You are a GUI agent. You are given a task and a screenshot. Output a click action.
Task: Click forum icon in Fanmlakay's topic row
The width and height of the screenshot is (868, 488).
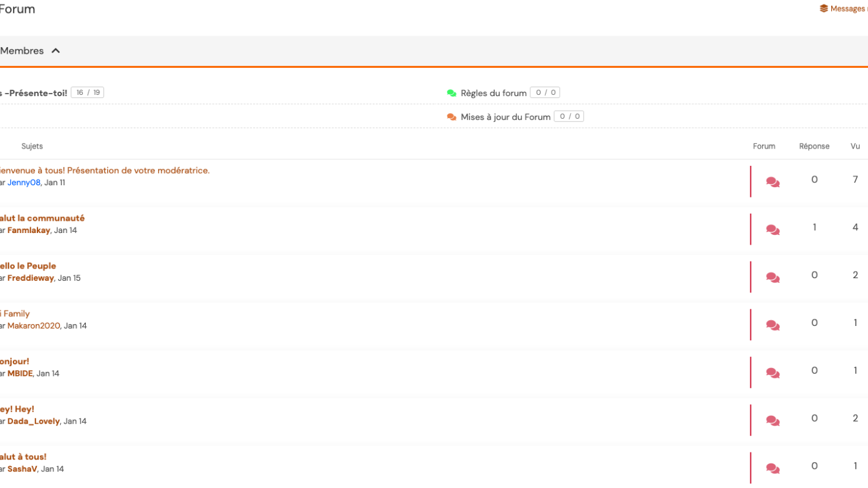772,230
